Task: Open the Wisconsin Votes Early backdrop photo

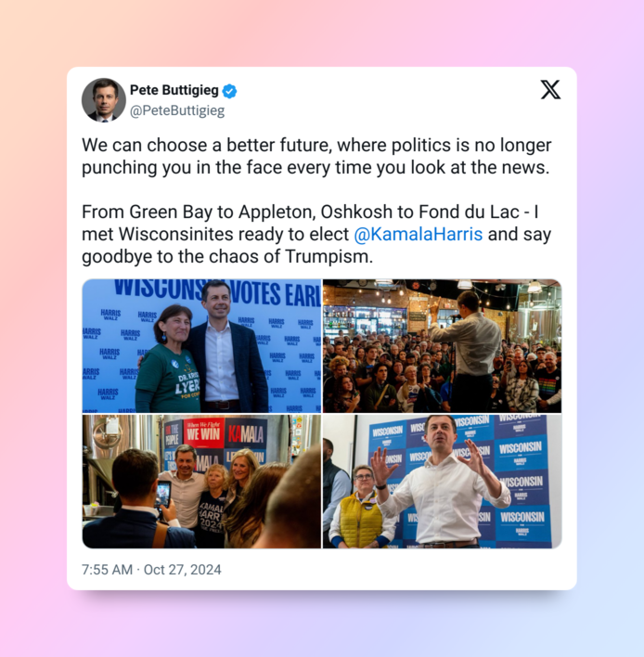Action: point(201,346)
